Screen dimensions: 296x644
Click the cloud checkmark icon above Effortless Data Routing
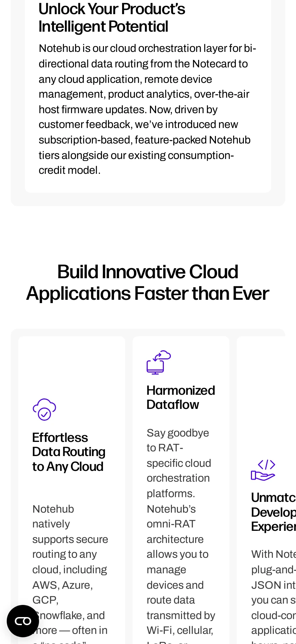click(x=44, y=409)
